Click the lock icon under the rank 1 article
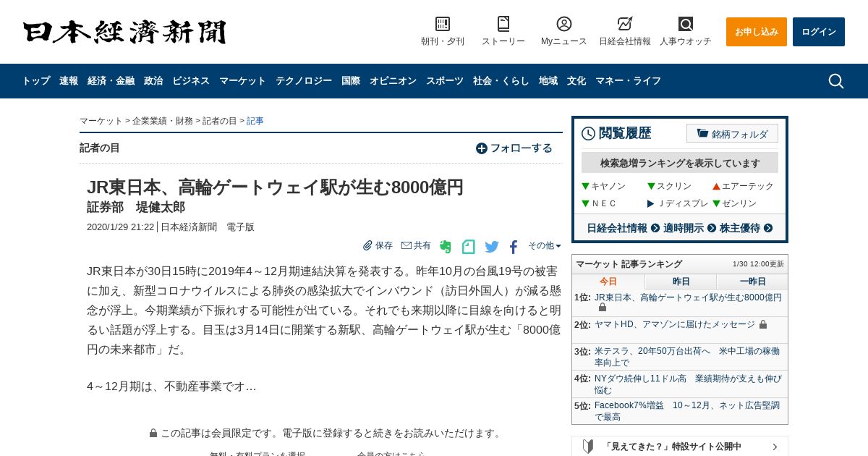868x456 pixels. (x=603, y=308)
